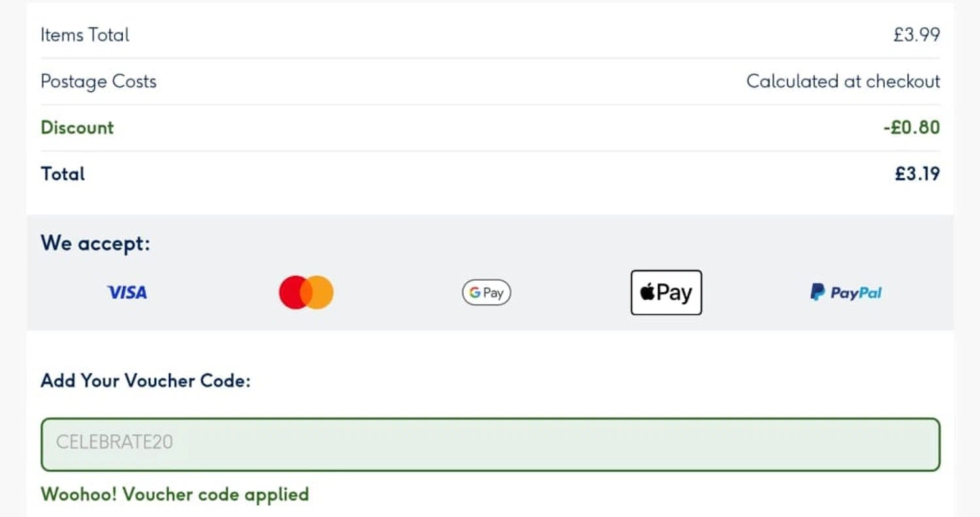Click the 'Items Total' label
The image size is (980, 517).
[85, 35]
